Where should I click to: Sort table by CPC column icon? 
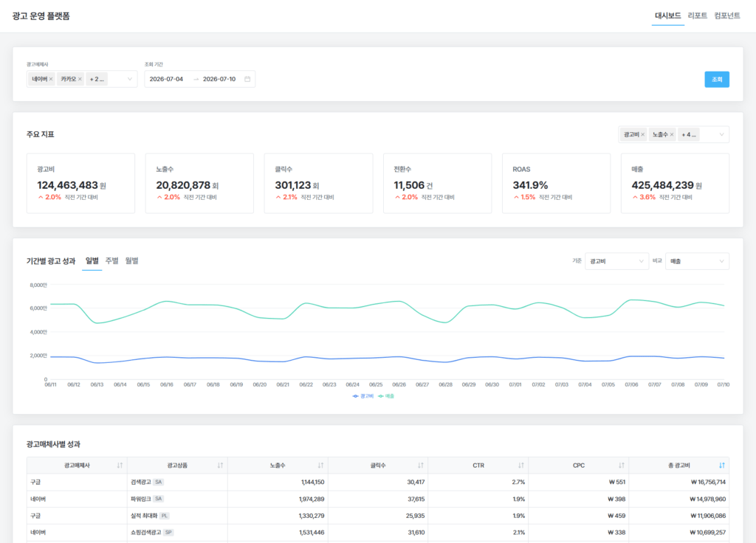622,466
